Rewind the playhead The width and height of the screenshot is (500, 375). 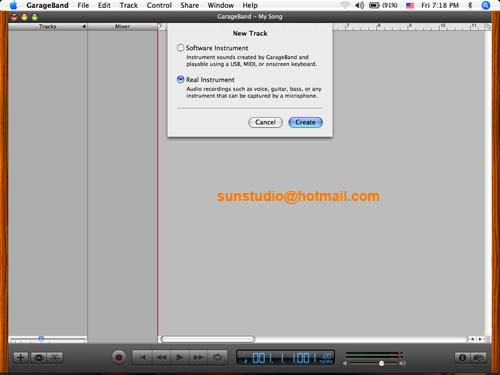161,358
